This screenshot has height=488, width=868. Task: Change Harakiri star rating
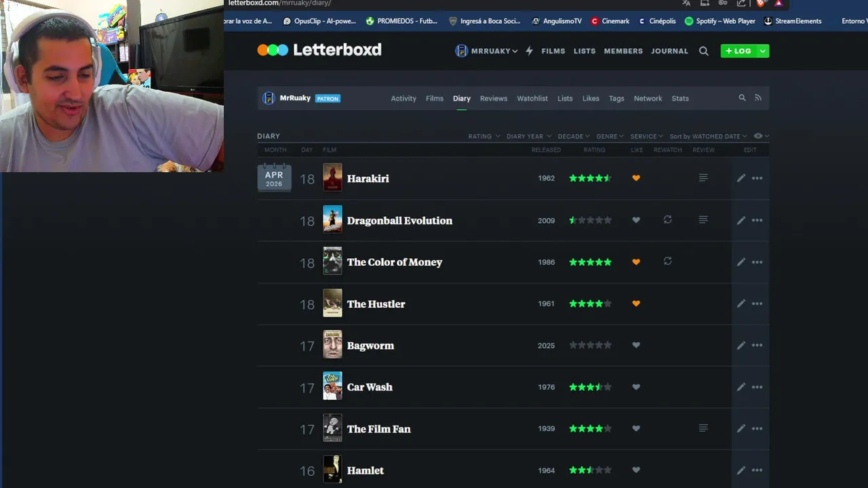pos(590,178)
